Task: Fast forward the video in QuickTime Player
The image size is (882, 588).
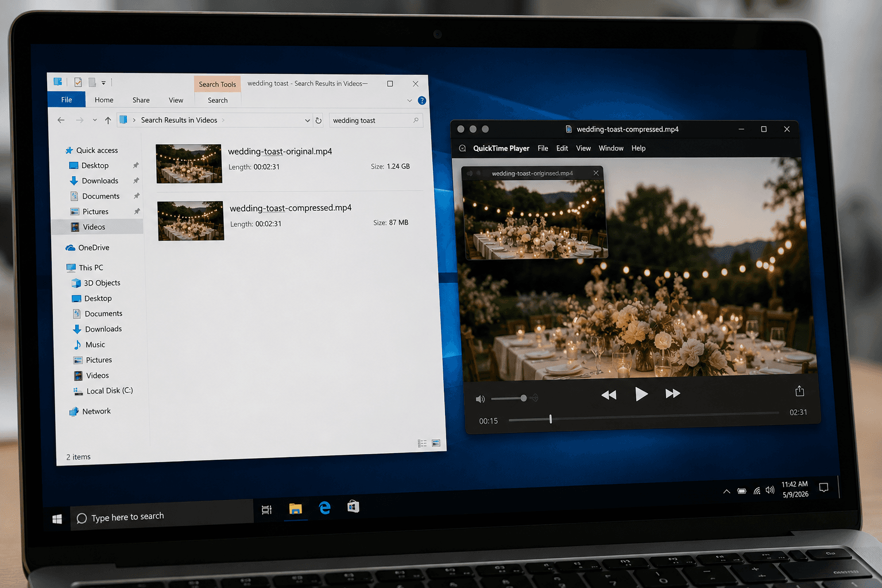Action: tap(673, 393)
